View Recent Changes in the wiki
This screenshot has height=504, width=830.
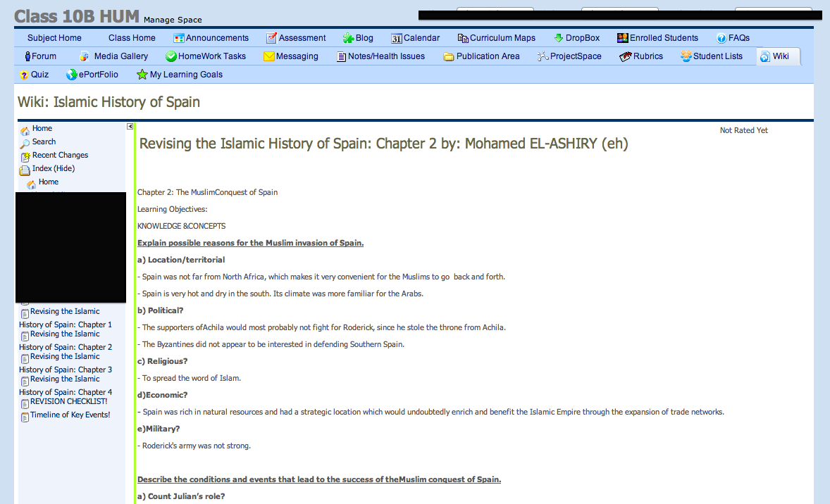point(60,155)
